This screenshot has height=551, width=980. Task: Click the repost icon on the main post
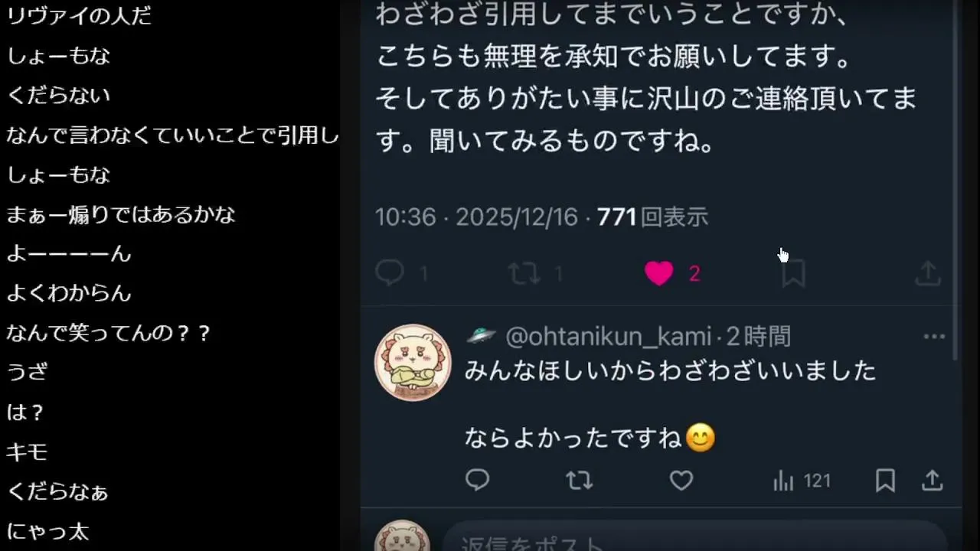(x=525, y=273)
